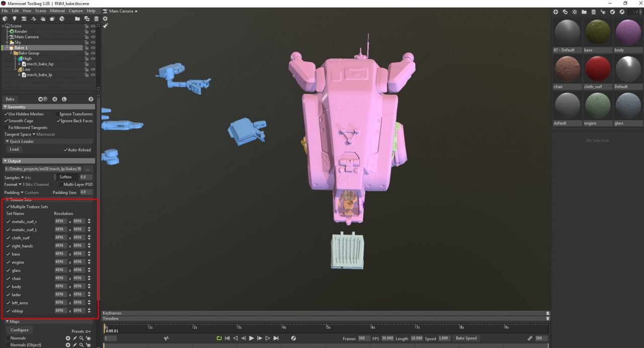Click the Configure button in the Maps section
This screenshot has width=644, height=348.
(19, 329)
